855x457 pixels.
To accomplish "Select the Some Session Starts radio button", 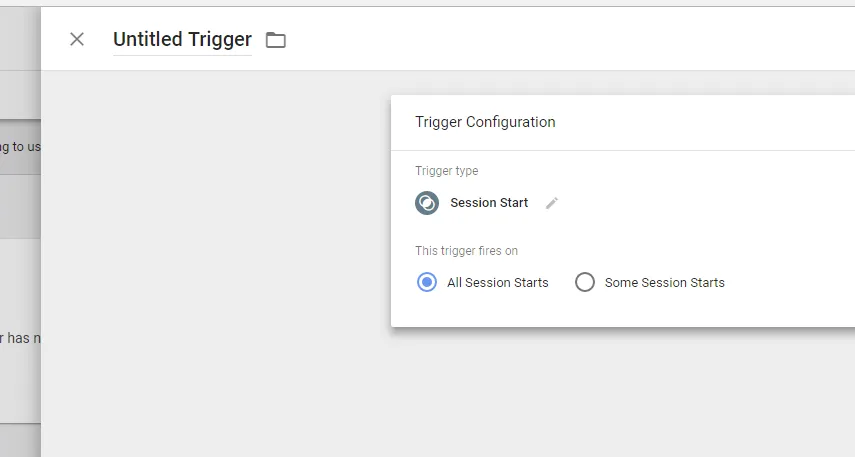I will (x=585, y=282).
